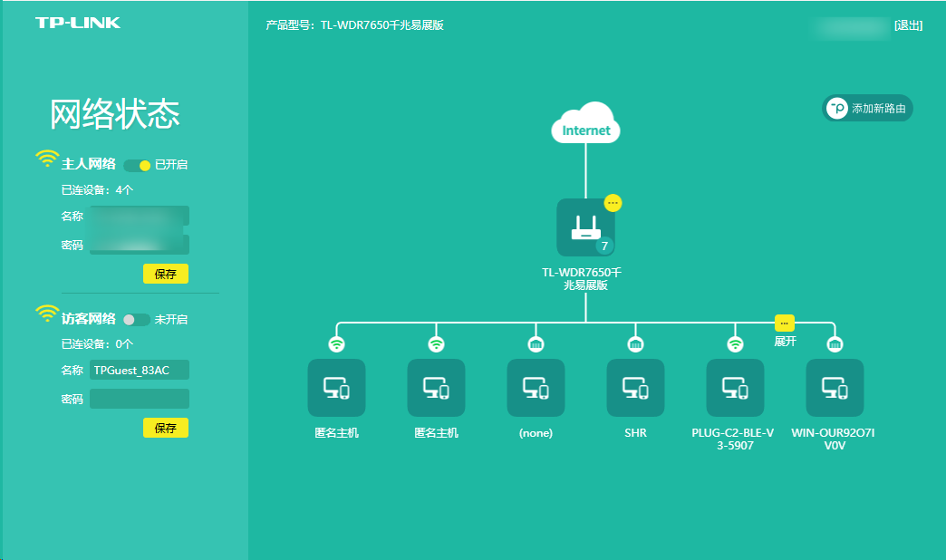Click the wired indicator above WIN-OUR92O7IV0V
The height and width of the screenshot is (560, 946).
835,344
